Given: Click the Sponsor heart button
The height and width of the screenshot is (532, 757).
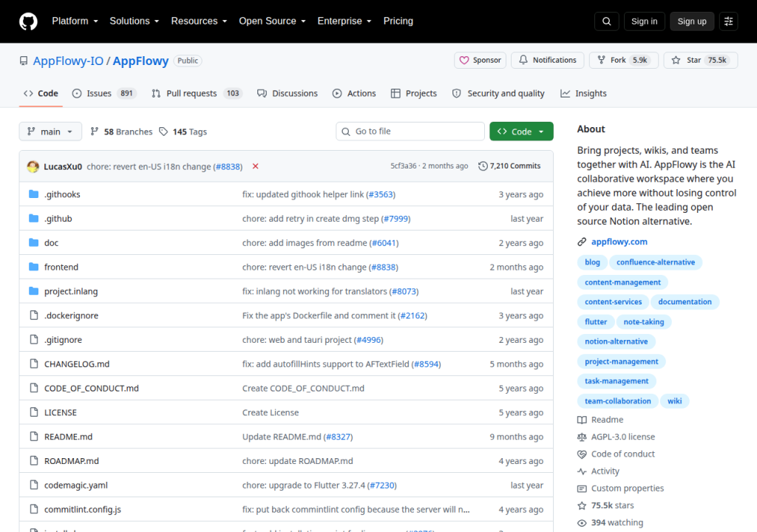Looking at the screenshot, I should (x=480, y=61).
